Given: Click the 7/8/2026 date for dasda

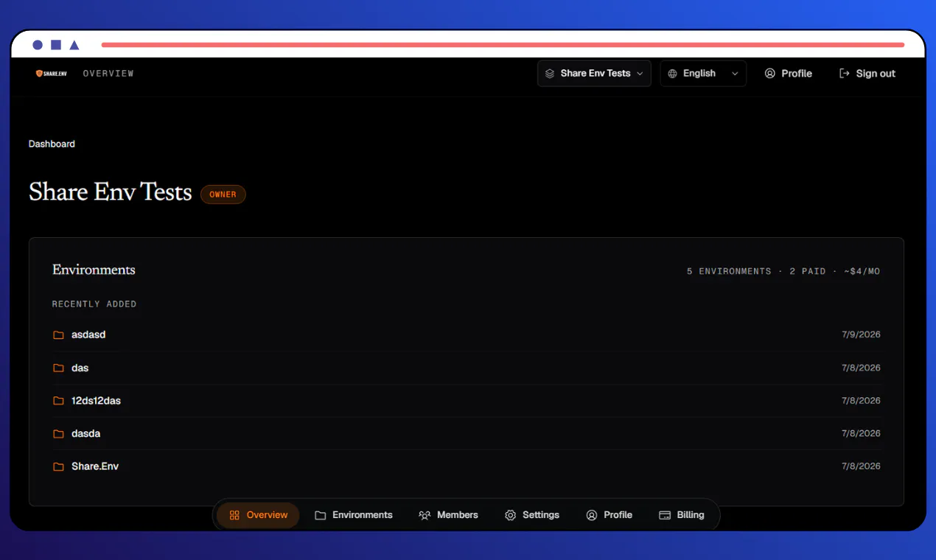Looking at the screenshot, I should (x=861, y=434).
